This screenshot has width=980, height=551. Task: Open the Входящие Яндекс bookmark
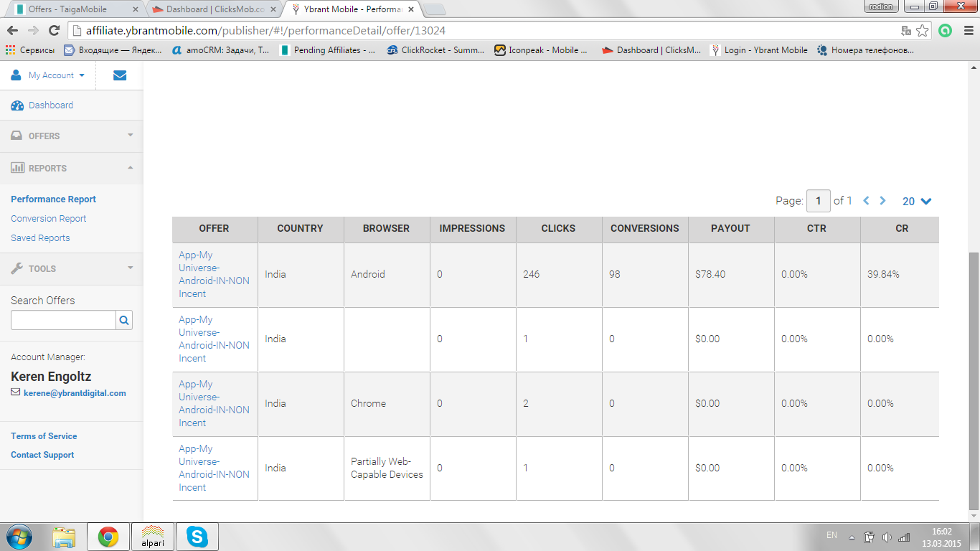(113, 50)
